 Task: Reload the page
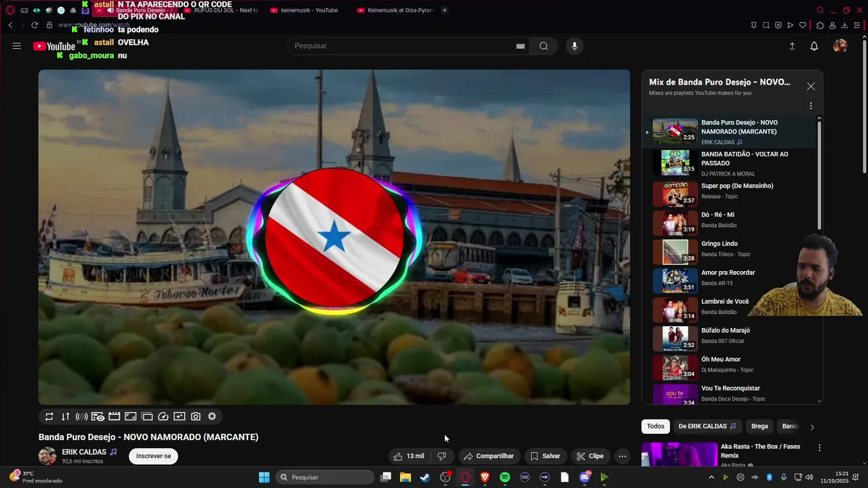click(x=35, y=25)
